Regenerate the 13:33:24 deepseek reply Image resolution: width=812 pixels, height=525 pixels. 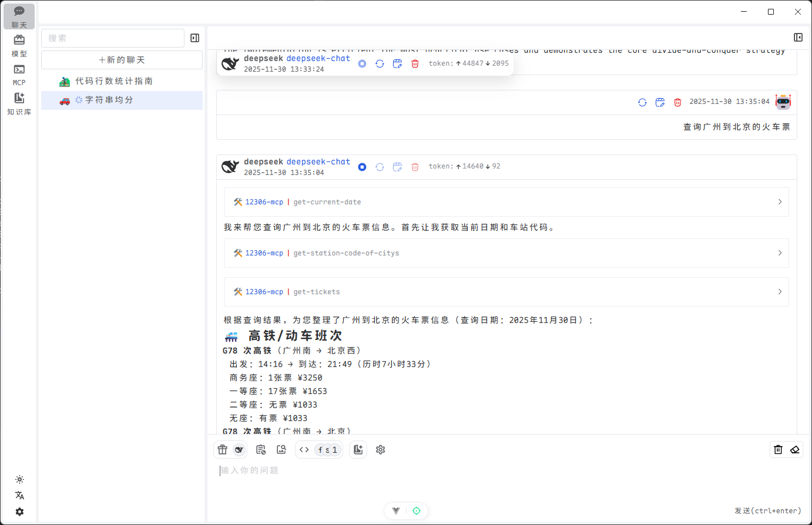380,63
